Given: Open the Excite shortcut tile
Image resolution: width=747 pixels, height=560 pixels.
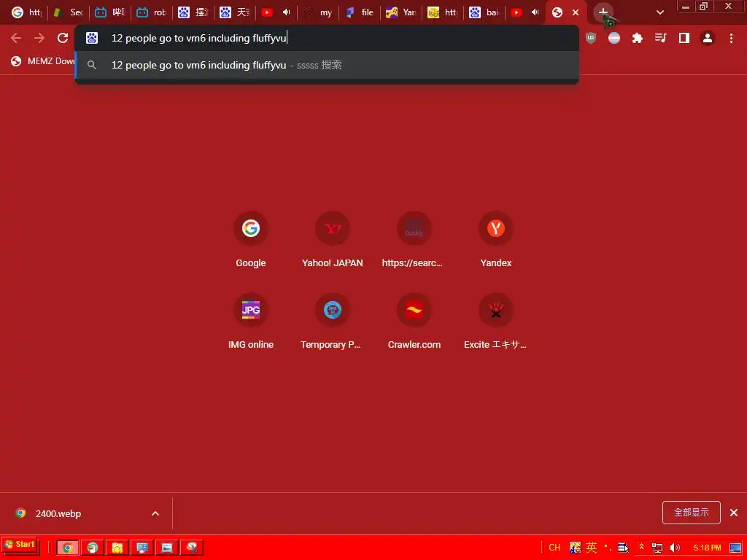Looking at the screenshot, I should (495, 322).
